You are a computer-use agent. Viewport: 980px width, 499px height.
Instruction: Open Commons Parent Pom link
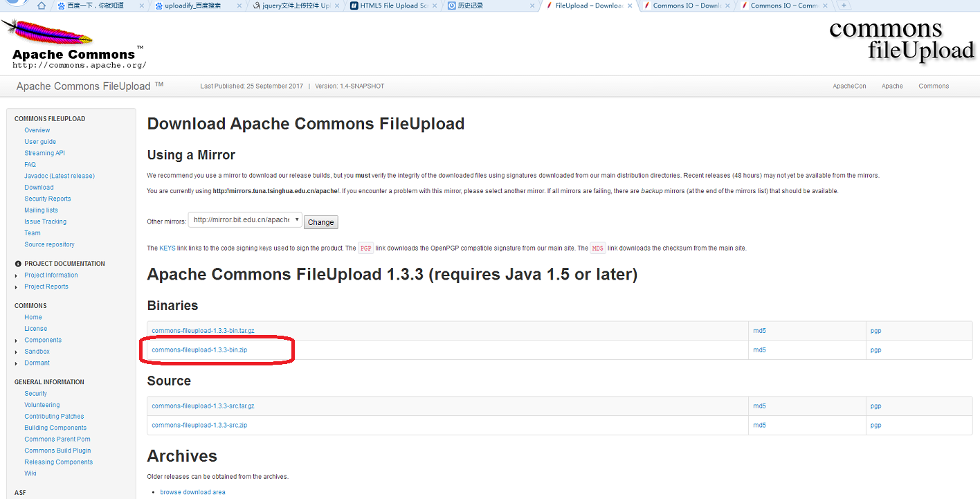pos(57,439)
